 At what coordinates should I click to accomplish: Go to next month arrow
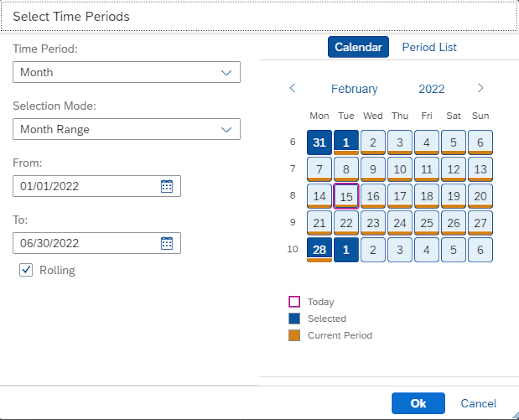(x=480, y=88)
